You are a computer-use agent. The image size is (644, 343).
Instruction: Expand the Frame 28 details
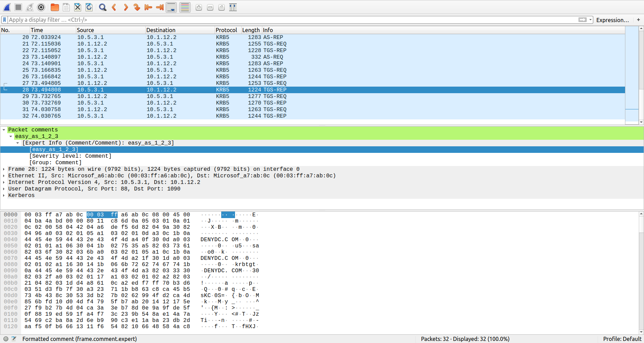(4, 169)
